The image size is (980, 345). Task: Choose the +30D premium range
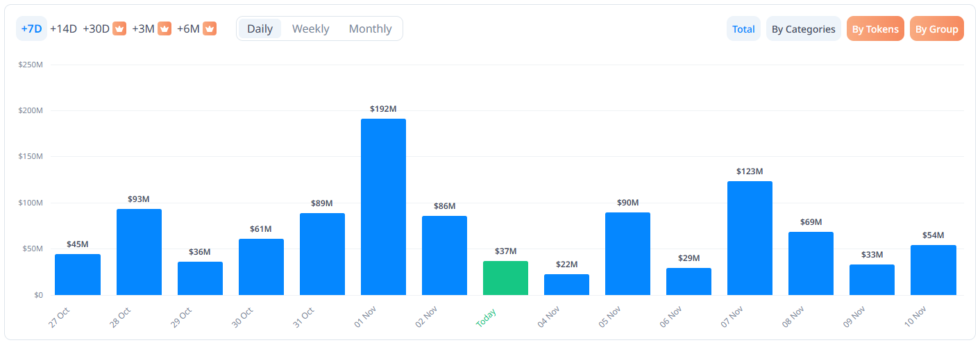96,28
